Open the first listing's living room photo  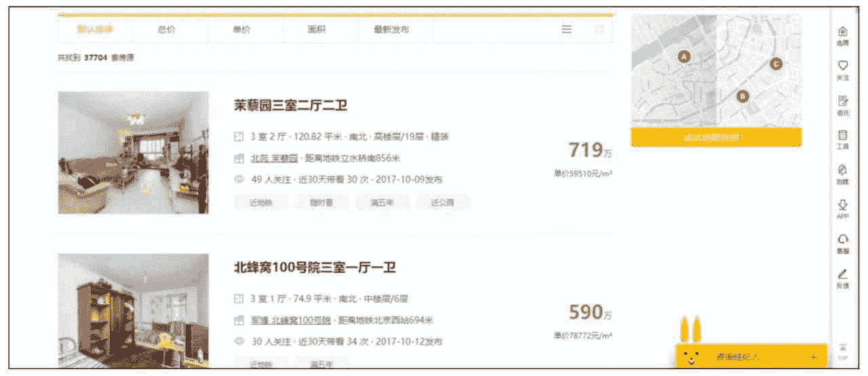coord(134,153)
